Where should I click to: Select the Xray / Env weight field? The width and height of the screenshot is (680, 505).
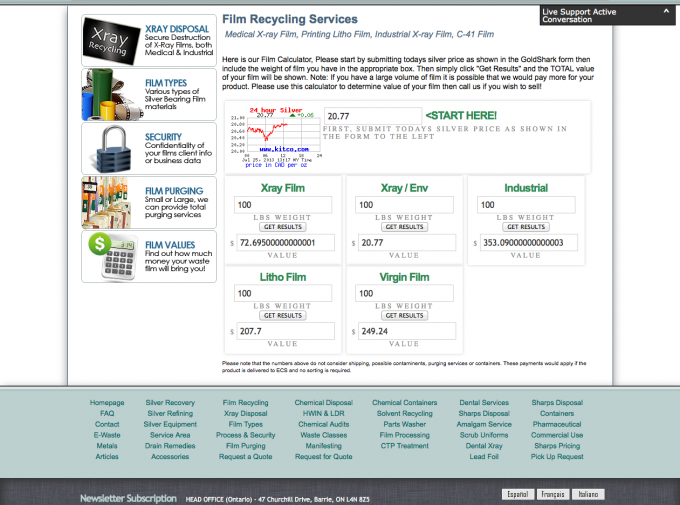click(403, 205)
